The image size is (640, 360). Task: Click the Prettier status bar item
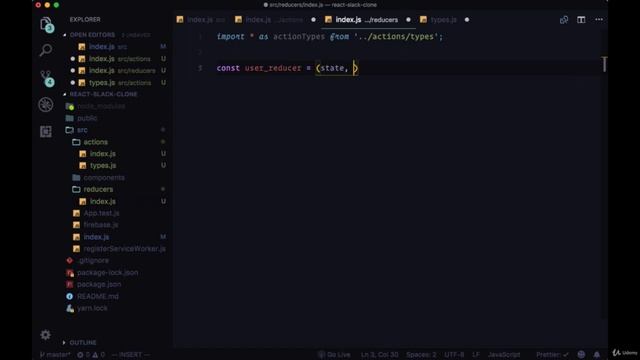(552, 354)
